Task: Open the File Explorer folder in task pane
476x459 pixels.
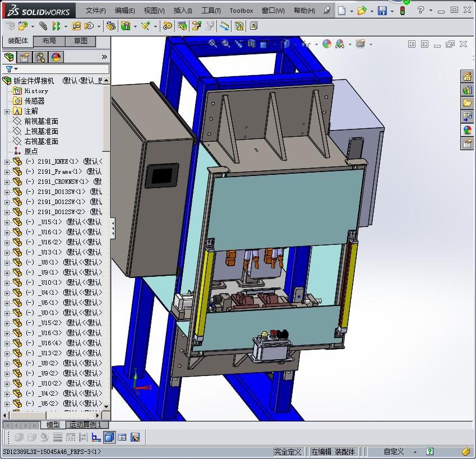Action: point(467,103)
